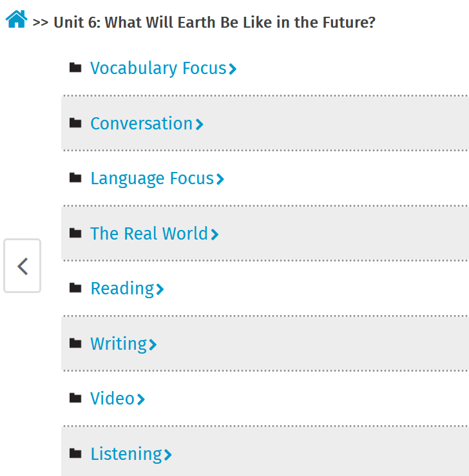This screenshot has width=469, height=476.
Task: Expand the chevron after Writing
Action: [x=153, y=345]
